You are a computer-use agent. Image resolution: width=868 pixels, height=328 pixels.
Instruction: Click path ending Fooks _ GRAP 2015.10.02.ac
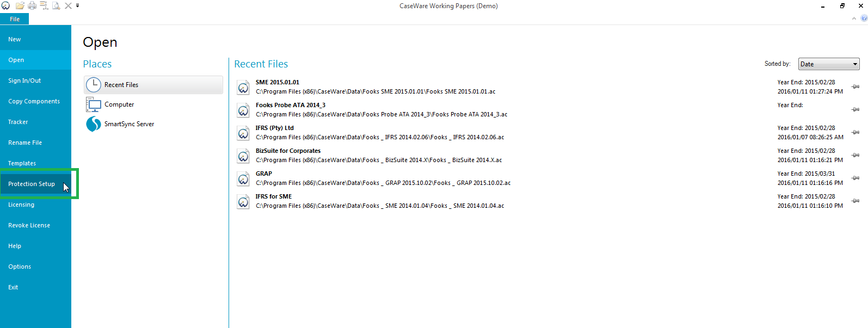[x=383, y=183]
